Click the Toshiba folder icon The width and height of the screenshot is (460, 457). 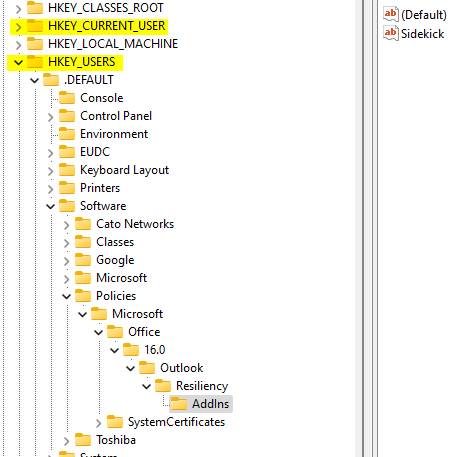tap(83, 439)
